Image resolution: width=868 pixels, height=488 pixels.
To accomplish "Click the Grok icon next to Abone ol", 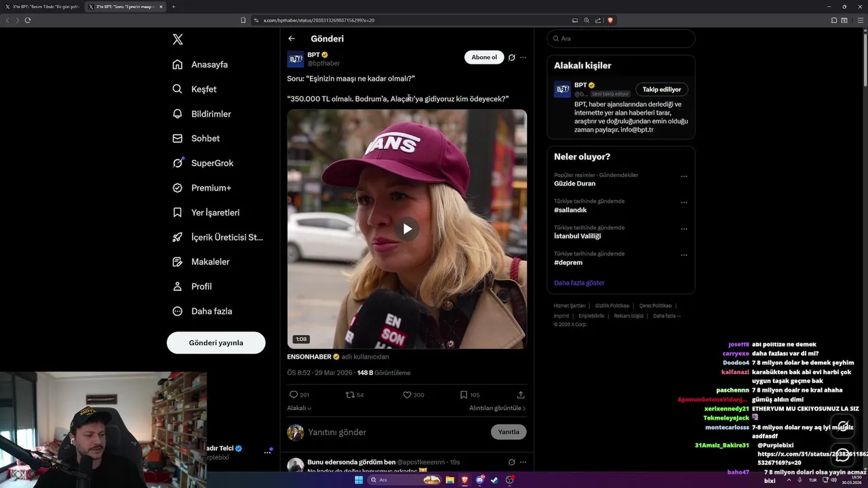I will [x=512, y=58].
